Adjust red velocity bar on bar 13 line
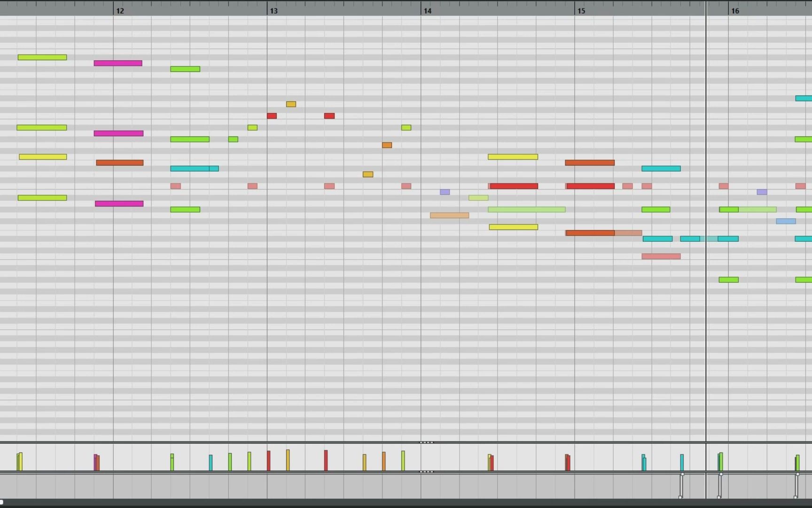Screen dimensions: 812x508 pos(268,460)
